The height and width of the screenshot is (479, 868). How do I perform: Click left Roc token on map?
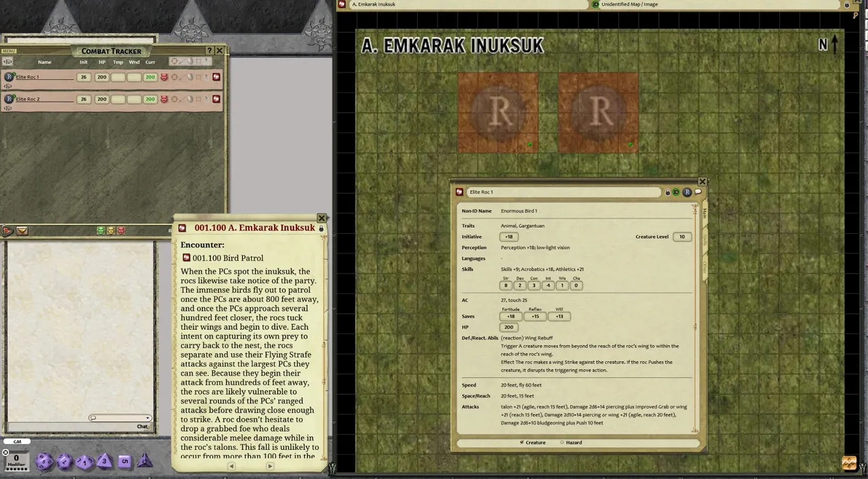click(x=498, y=112)
